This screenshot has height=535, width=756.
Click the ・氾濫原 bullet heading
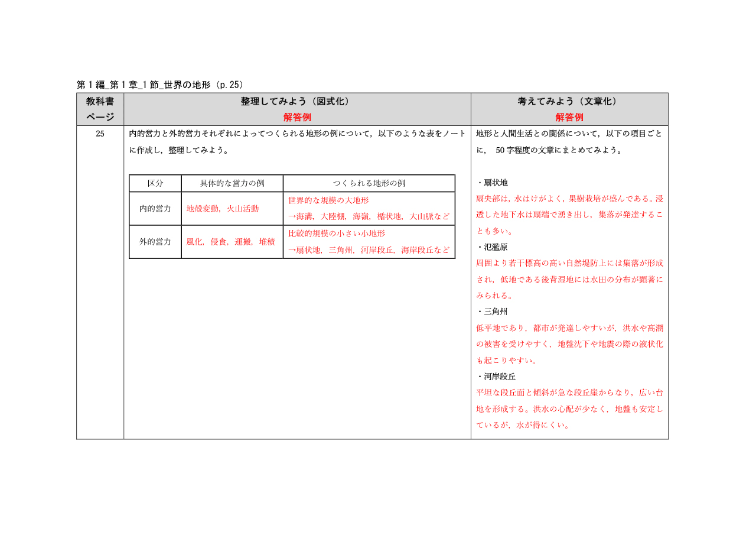coord(492,247)
